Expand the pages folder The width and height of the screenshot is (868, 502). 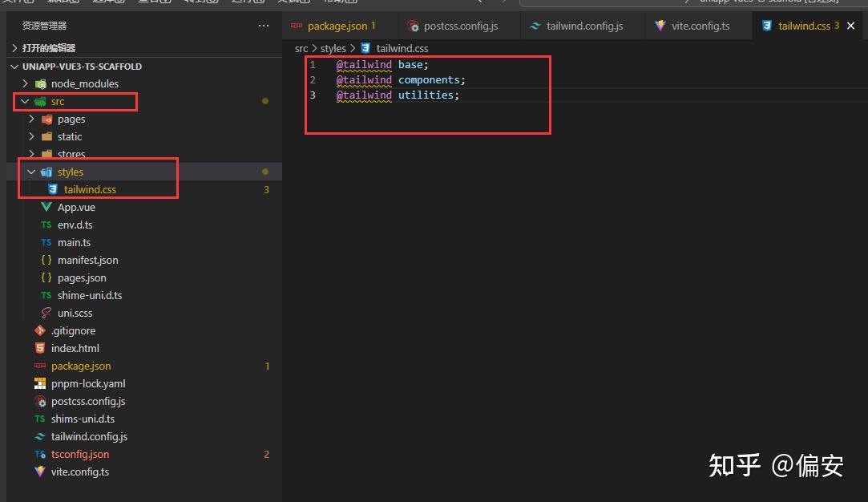pyautogui.click(x=31, y=119)
